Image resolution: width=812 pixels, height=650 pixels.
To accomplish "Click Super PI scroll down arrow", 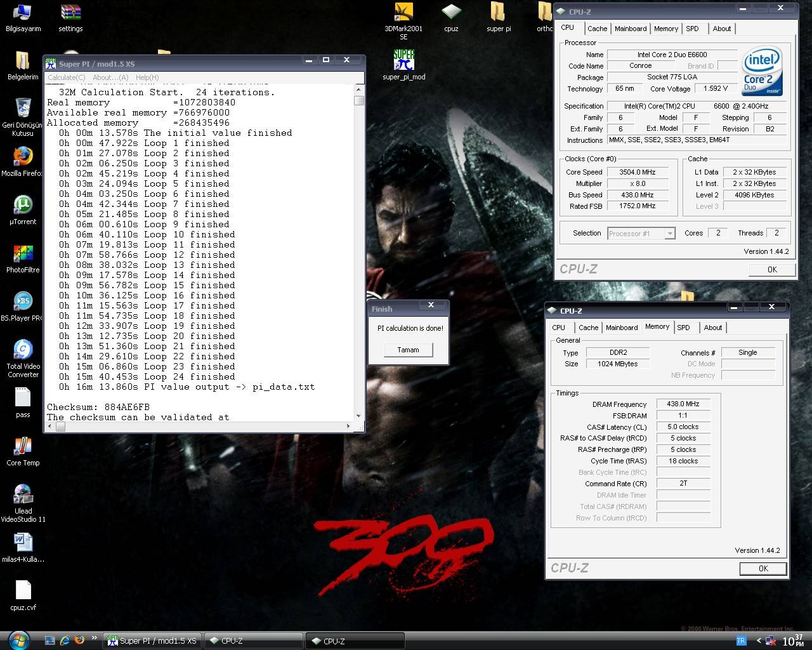I will (359, 416).
